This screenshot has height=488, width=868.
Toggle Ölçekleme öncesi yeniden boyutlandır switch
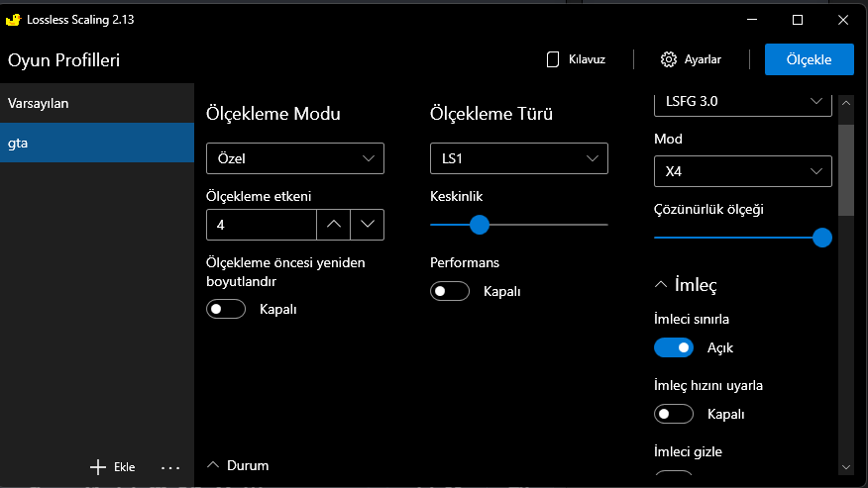click(226, 309)
